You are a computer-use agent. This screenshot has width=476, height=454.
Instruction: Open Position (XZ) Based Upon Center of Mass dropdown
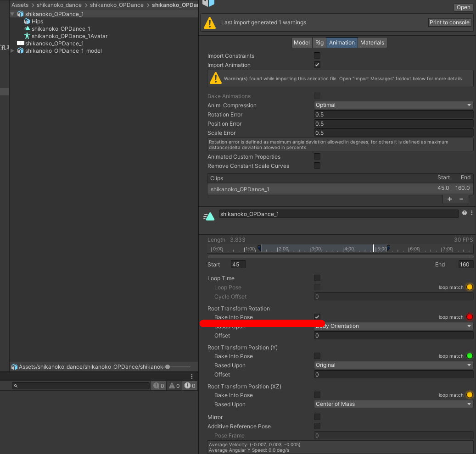393,404
